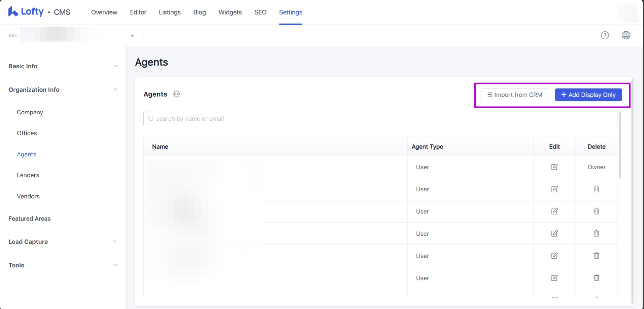Click the globe language icon
This screenshot has width=644, height=309.
(x=626, y=35)
